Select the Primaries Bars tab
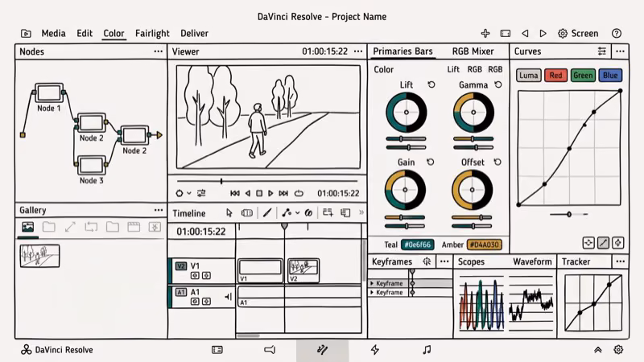The height and width of the screenshot is (362, 644). tap(402, 51)
